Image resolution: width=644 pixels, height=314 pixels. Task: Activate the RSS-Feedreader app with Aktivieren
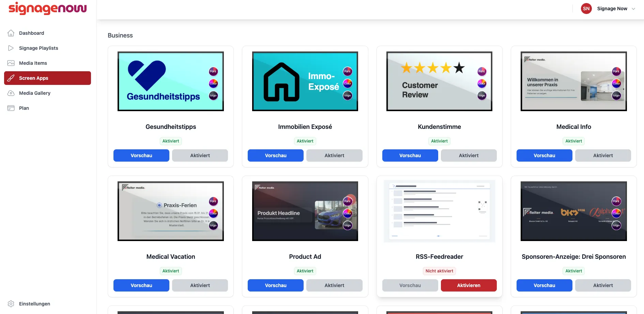coord(469,285)
